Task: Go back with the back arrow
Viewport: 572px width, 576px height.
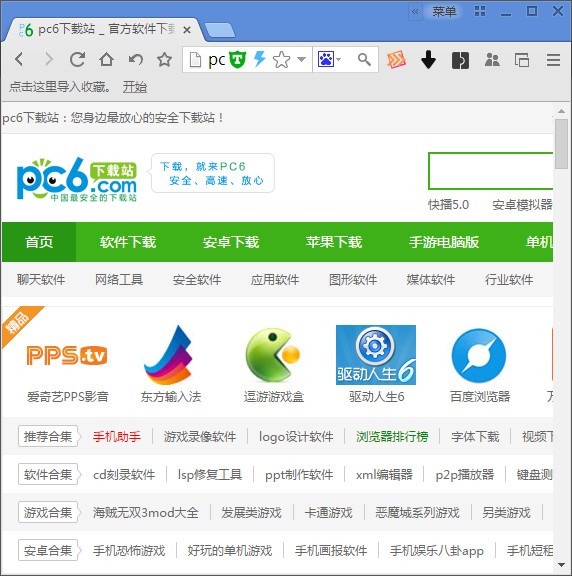Action: click(x=19, y=59)
